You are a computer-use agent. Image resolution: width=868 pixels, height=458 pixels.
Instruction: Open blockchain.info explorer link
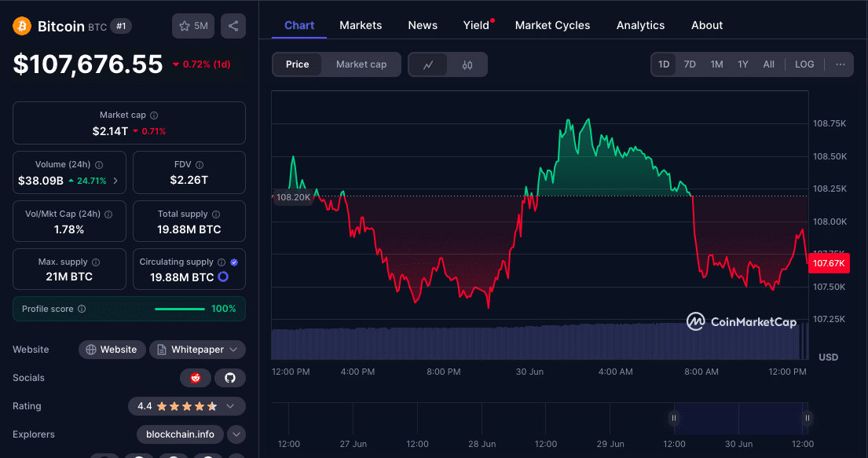(180, 434)
